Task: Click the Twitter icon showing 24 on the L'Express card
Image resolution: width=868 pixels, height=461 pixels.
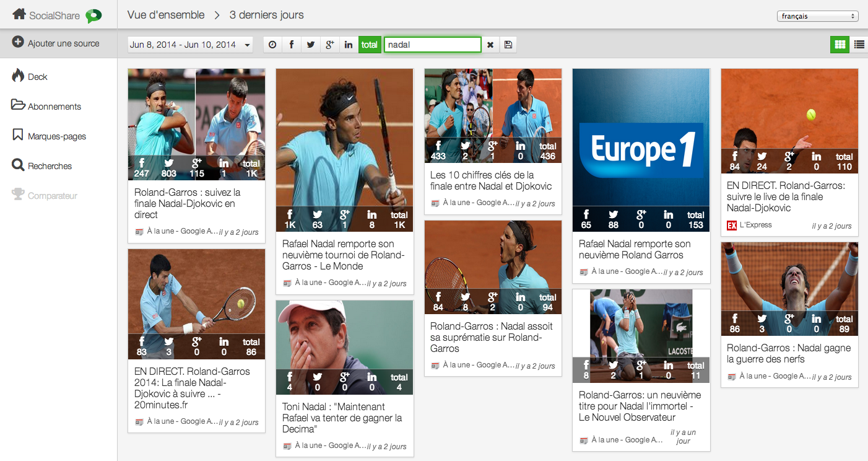Action: click(762, 156)
